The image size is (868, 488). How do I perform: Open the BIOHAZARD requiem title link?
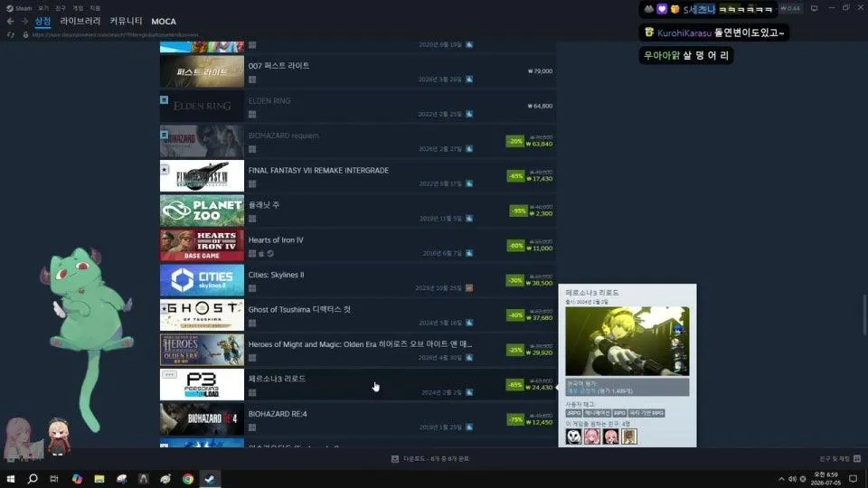(283, 136)
